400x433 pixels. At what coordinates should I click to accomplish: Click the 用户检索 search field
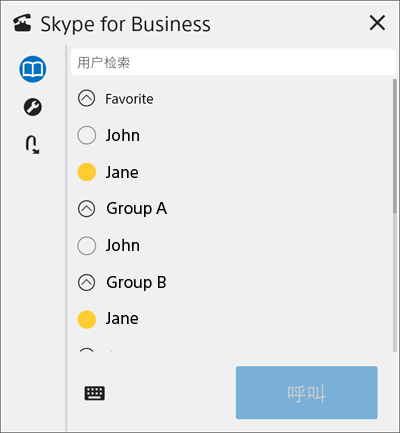pyautogui.click(x=233, y=62)
